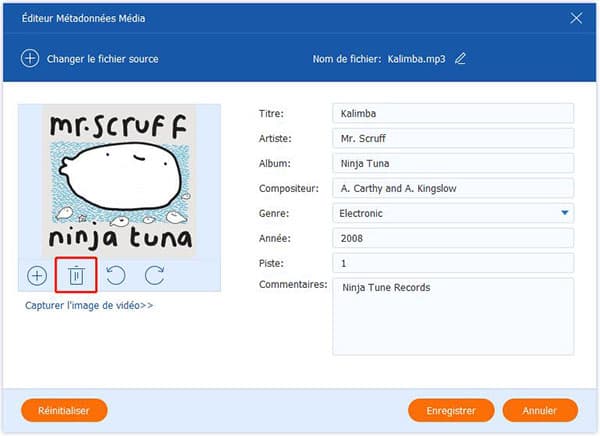Image resolution: width=600 pixels, height=436 pixels.
Task: Rotate cover image counterclockwise
Action: (x=116, y=275)
